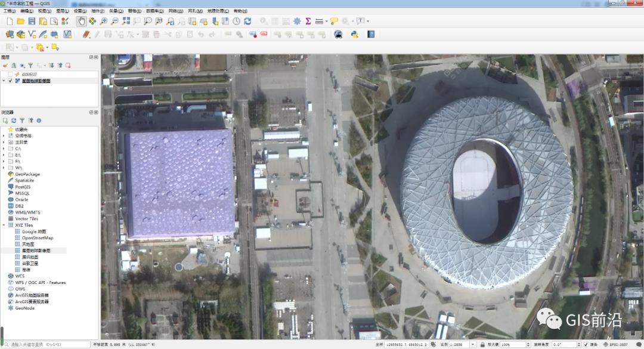This screenshot has height=349, width=644.
Task: Uncheck the 星图地球影像图 layer visibility checkbox
Action: pos(11,81)
